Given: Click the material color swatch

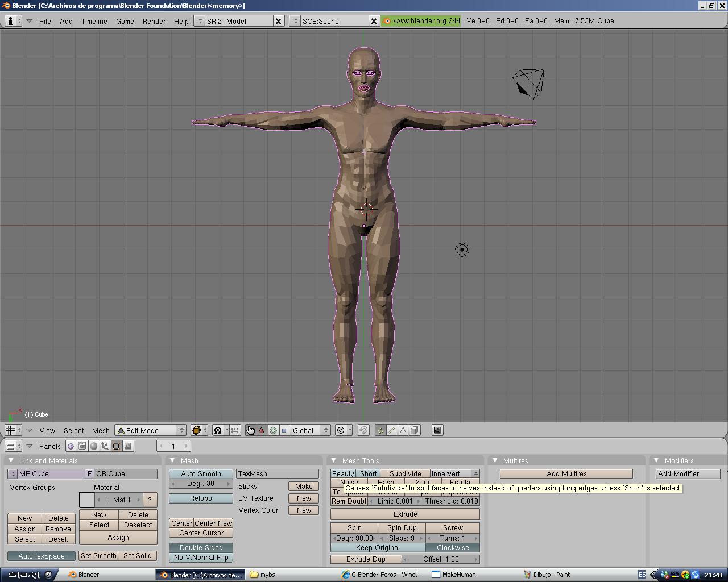Looking at the screenshot, I should tap(86, 500).
